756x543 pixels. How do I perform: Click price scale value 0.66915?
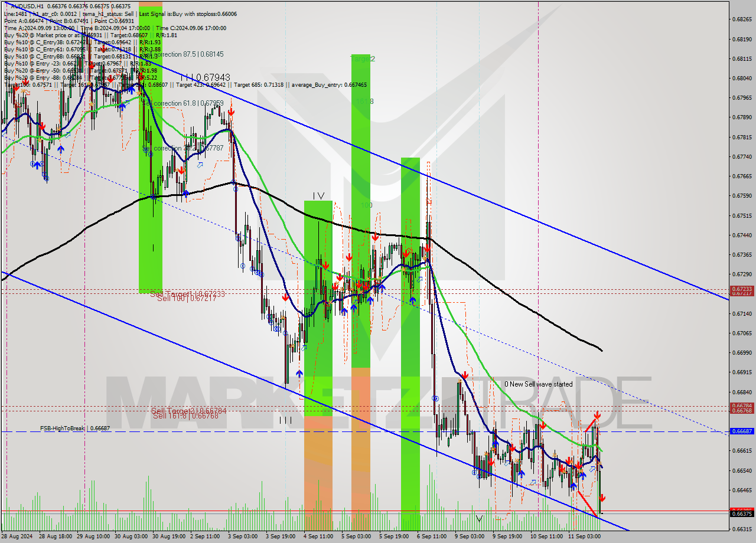click(x=742, y=372)
